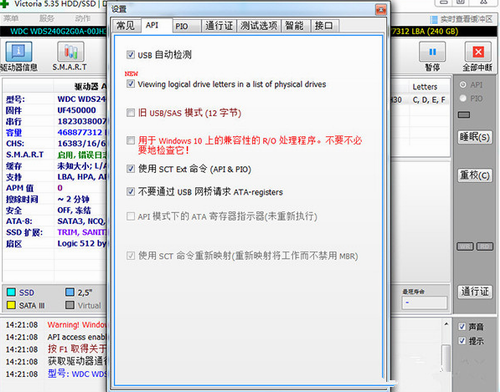The image size is (500, 392).
Task: Click the gray Virtual indicator square
Action: click(x=70, y=305)
